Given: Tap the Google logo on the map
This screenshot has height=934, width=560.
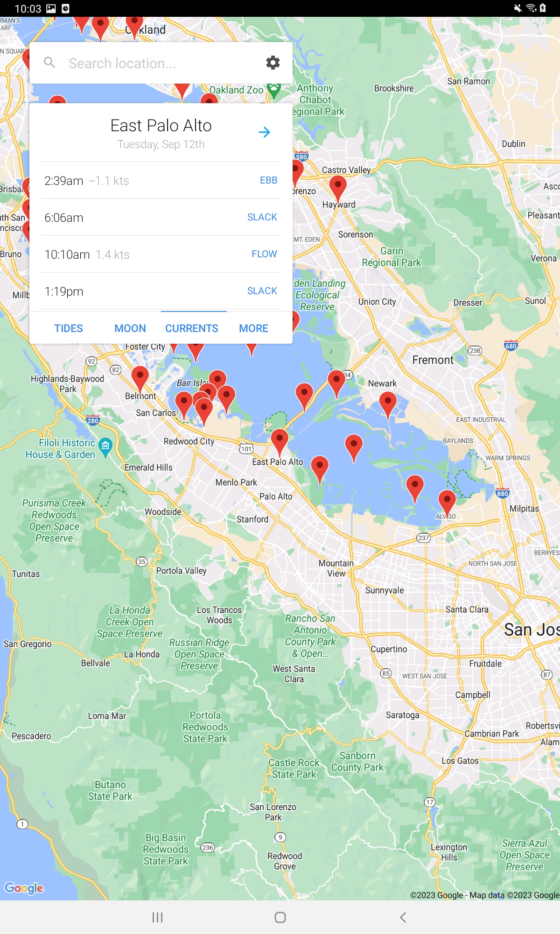Looking at the screenshot, I should [x=24, y=888].
